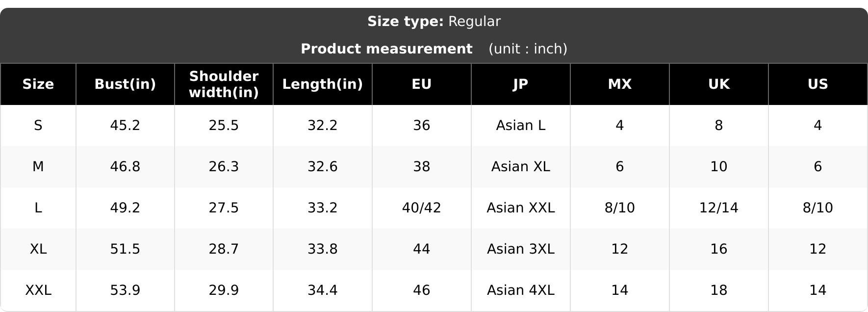The image size is (868, 312).
Task: Click the Shoulder width(in) header
Action: click(224, 84)
